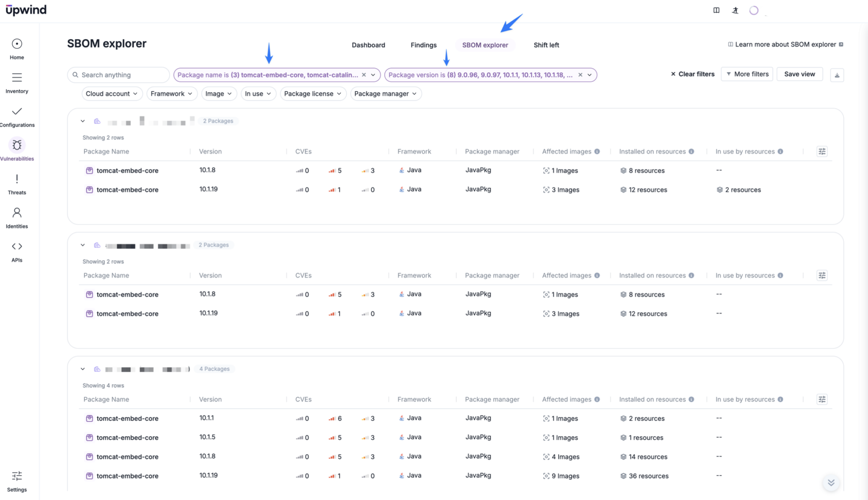Open column settings icon for first table
The image size is (868, 500).
point(822,151)
